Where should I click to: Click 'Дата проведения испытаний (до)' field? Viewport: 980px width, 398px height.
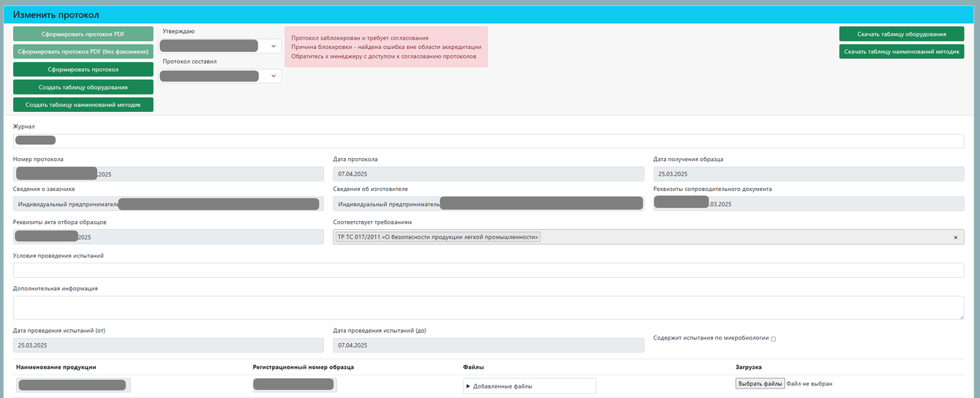click(489, 345)
